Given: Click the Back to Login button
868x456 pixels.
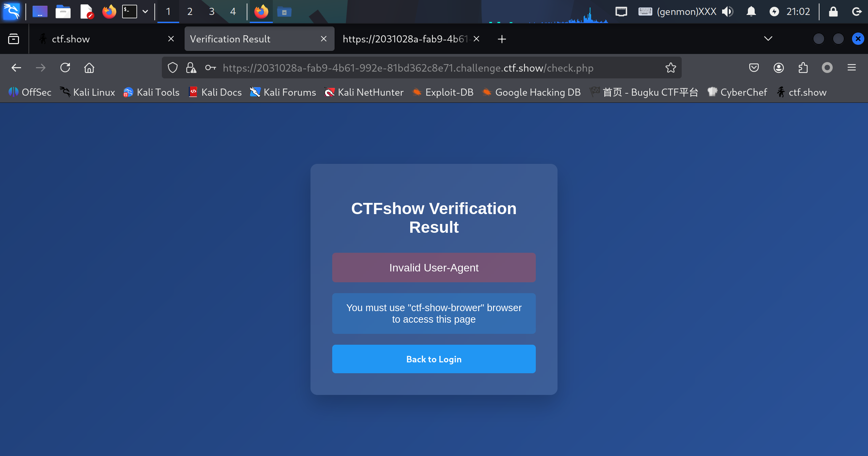Looking at the screenshot, I should pyautogui.click(x=434, y=359).
